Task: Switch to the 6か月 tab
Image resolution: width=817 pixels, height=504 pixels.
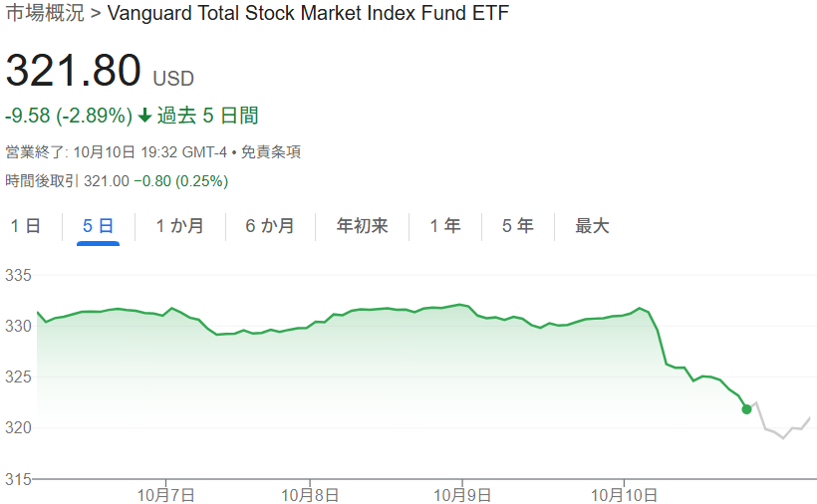Action: tap(270, 226)
